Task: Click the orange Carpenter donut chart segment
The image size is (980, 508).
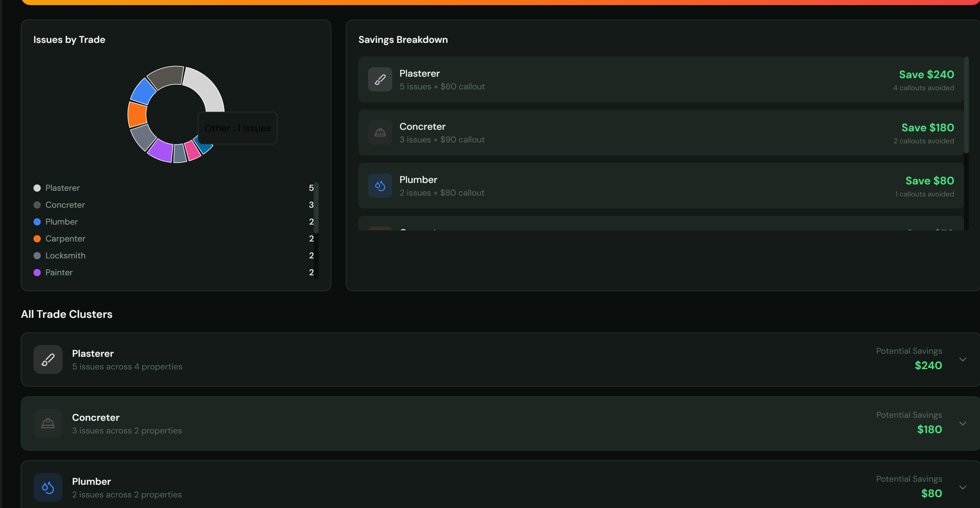Action: (x=137, y=114)
